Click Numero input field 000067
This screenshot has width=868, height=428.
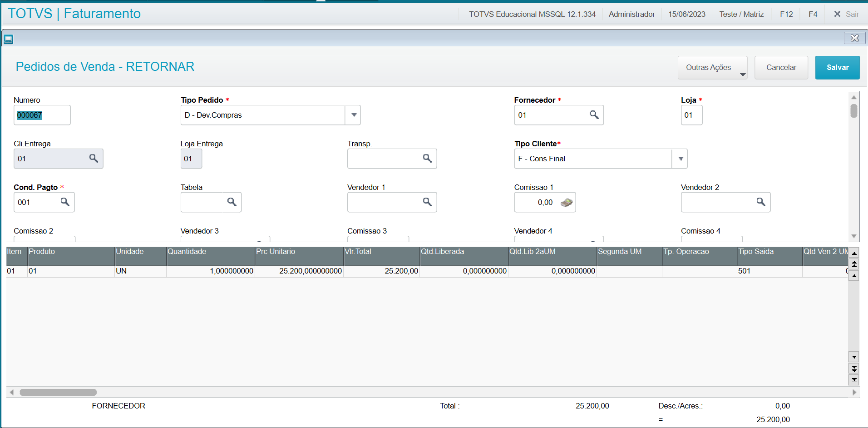pyautogui.click(x=42, y=115)
